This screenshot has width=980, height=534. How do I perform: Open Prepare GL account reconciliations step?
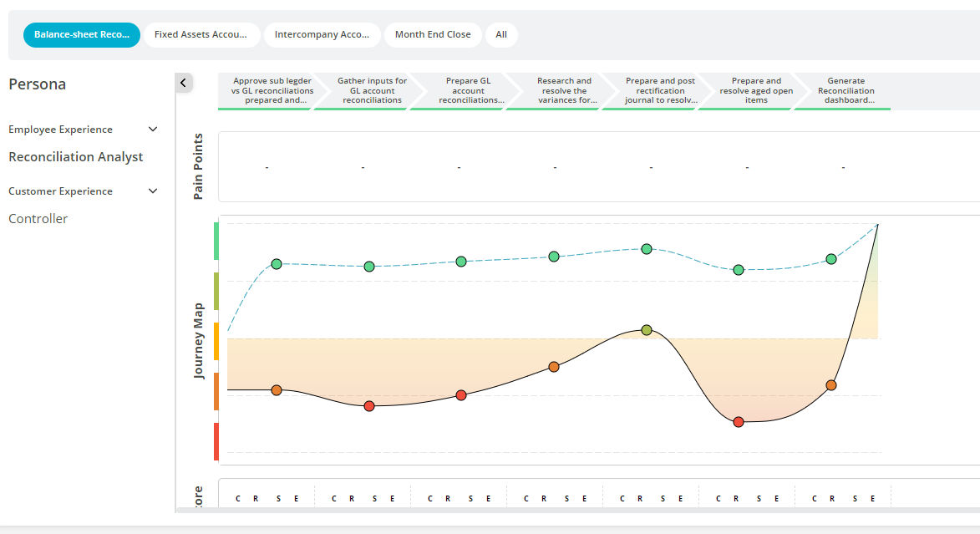tap(469, 91)
